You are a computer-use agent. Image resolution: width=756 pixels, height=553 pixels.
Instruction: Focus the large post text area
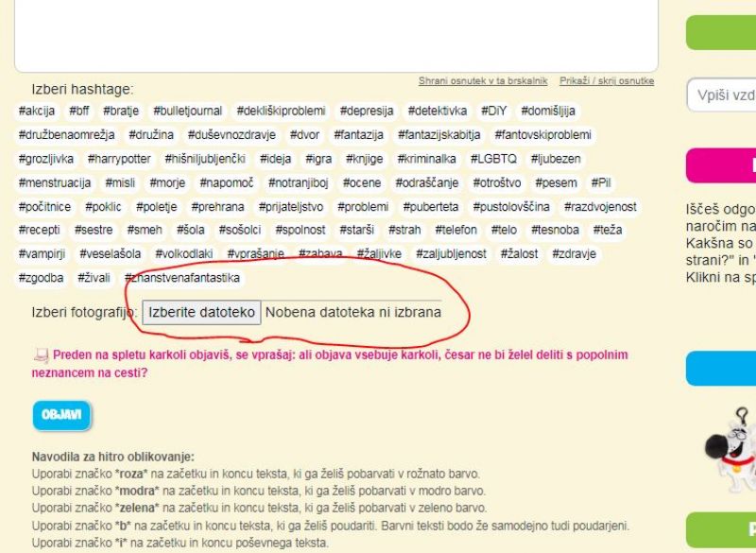pos(335,33)
